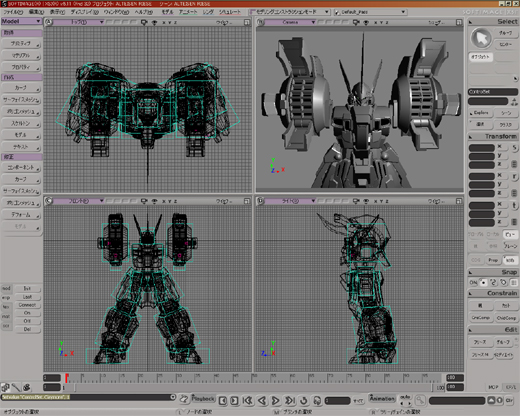
Task: Open the ヘルプ menu
Action: click(143, 12)
